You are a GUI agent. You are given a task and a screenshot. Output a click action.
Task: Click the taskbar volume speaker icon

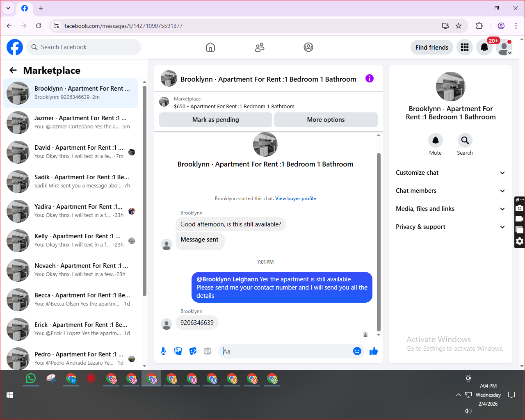[x=468, y=411]
